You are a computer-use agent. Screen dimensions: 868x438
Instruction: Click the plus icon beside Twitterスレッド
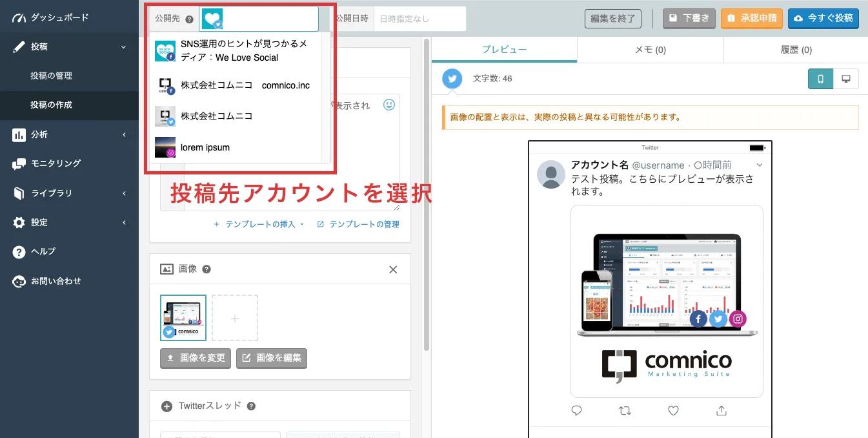pyautogui.click(x=167, y=406)
